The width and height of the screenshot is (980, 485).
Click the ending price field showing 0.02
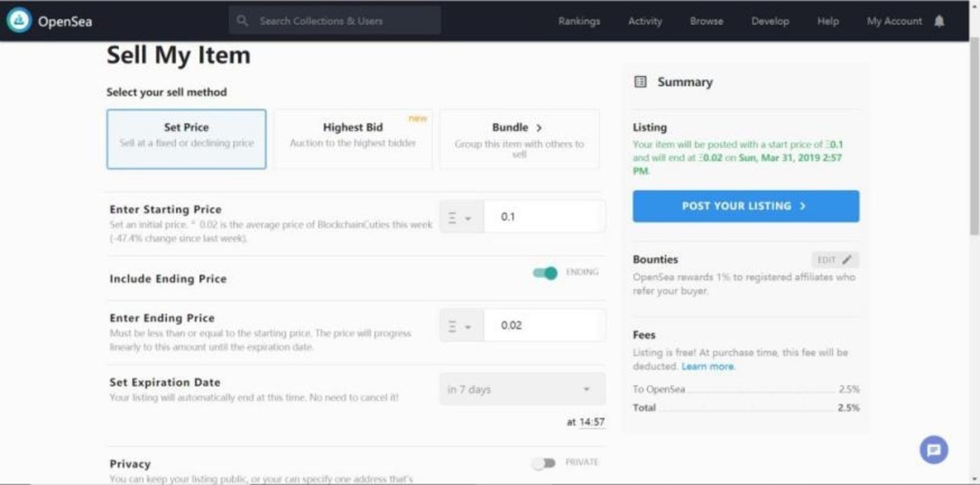tap(545, 325)
